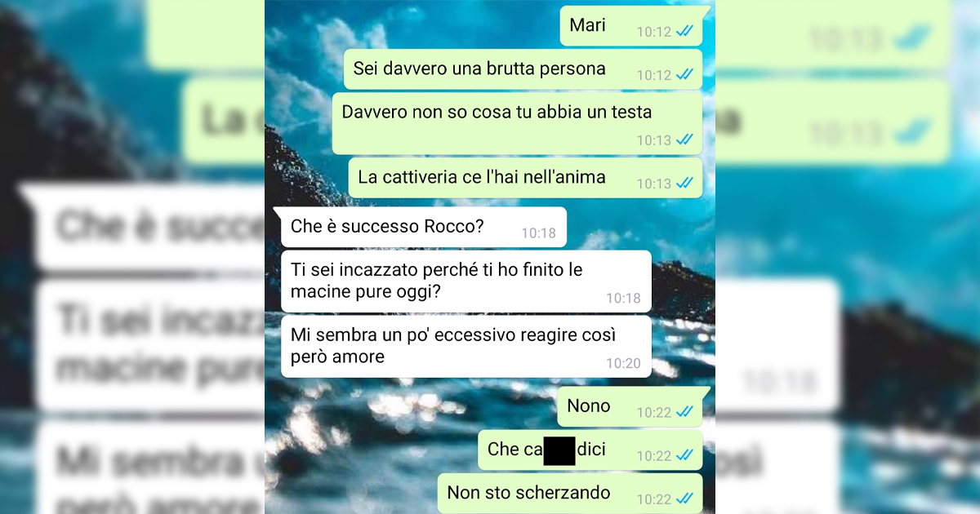Select 'La cattiveria ce l'hai nell'anima' bubble
This screenshot has height=514, width=980.
[x=525, y=178]
